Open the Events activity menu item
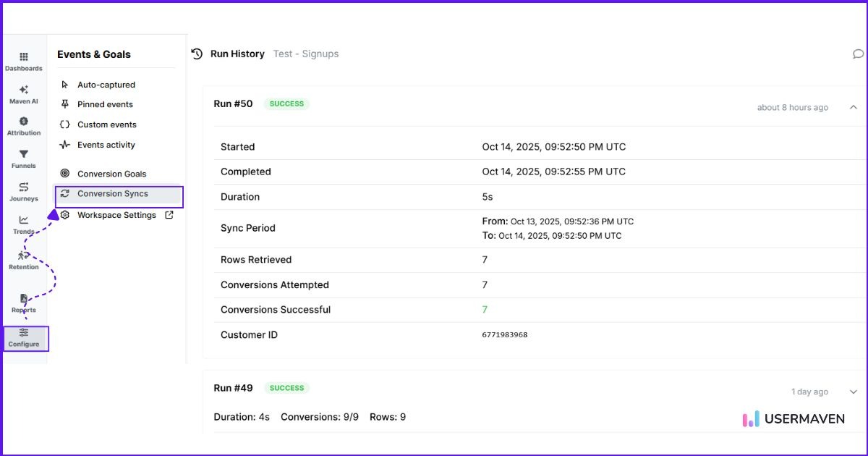 click(106, 145)
